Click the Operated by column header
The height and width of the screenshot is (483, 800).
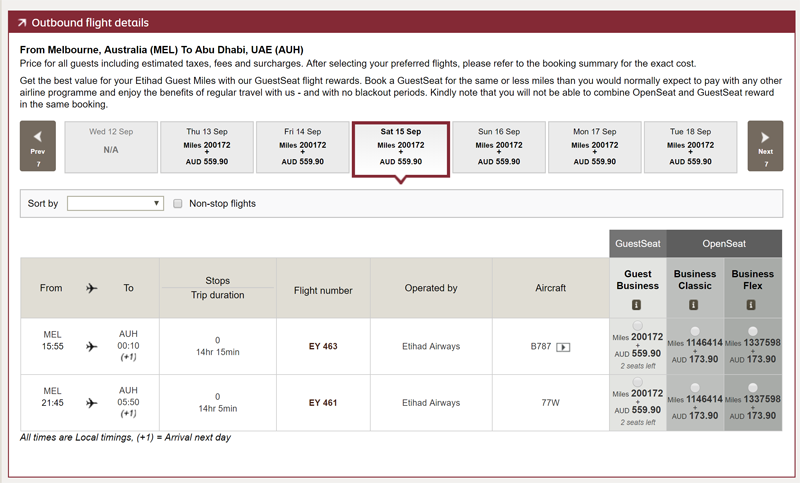pyautogui.click(x=431, y=288)
